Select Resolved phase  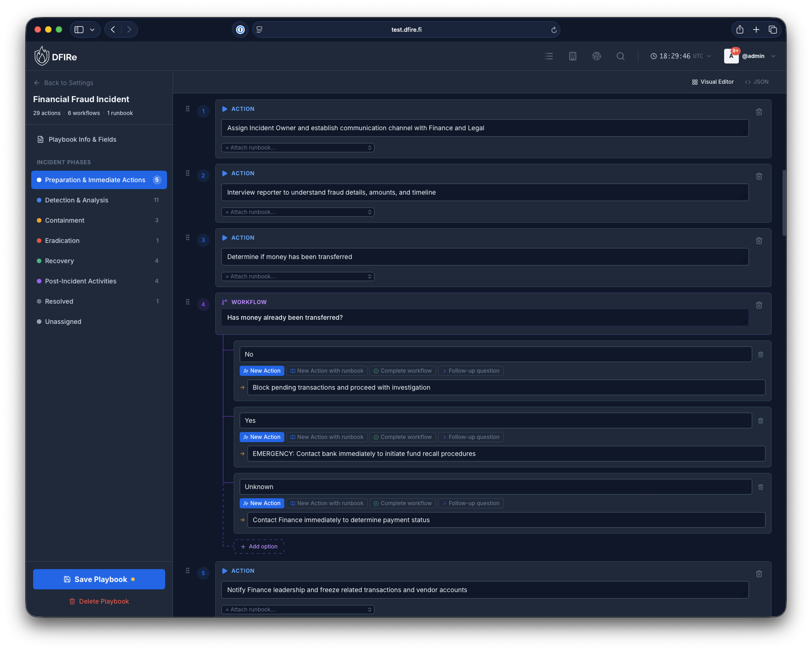click(x=99, y=301)
